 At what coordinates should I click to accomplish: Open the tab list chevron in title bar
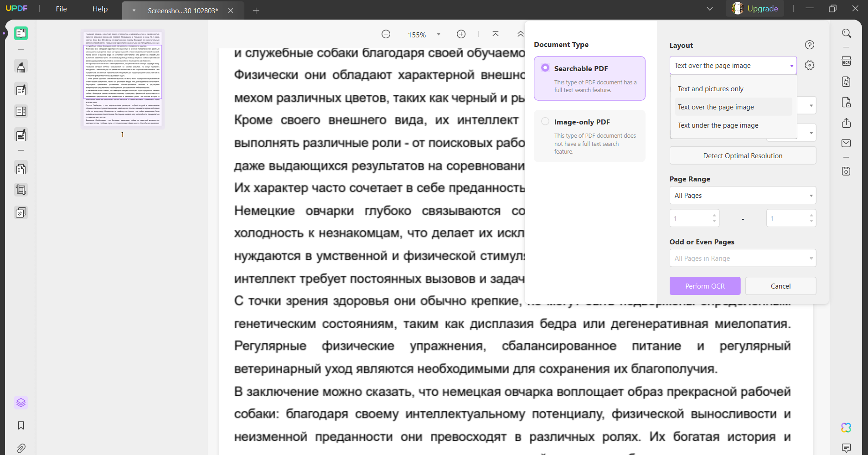coord(710,9)
